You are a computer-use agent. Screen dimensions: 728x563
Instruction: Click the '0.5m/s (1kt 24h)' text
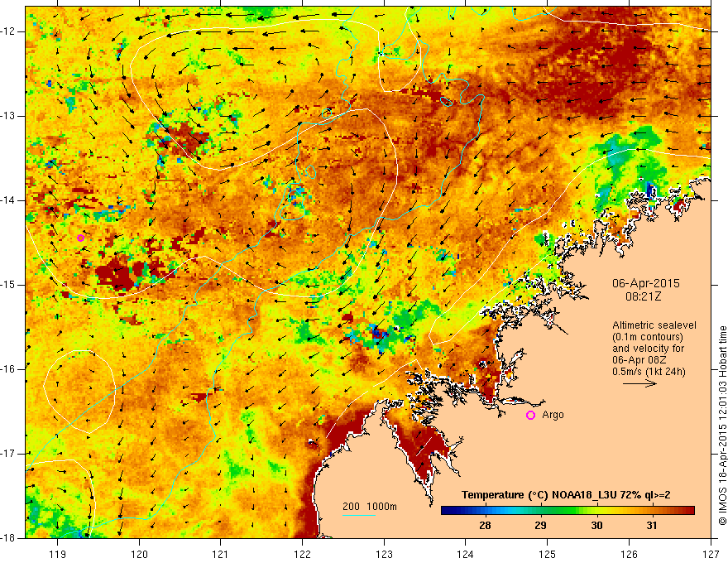click(x=649, y=372)
